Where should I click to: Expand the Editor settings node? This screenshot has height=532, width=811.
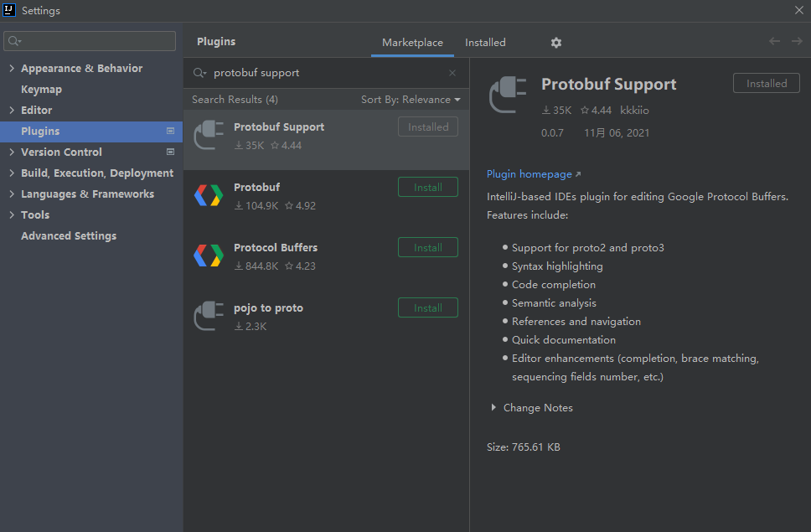(12, 110)
